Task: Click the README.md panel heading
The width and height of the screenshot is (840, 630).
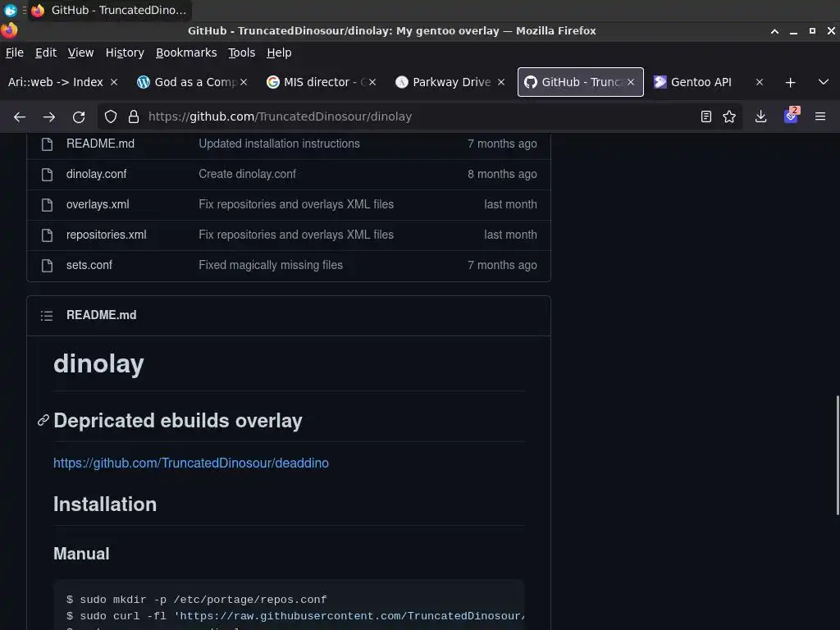Action: pos(101,315)
